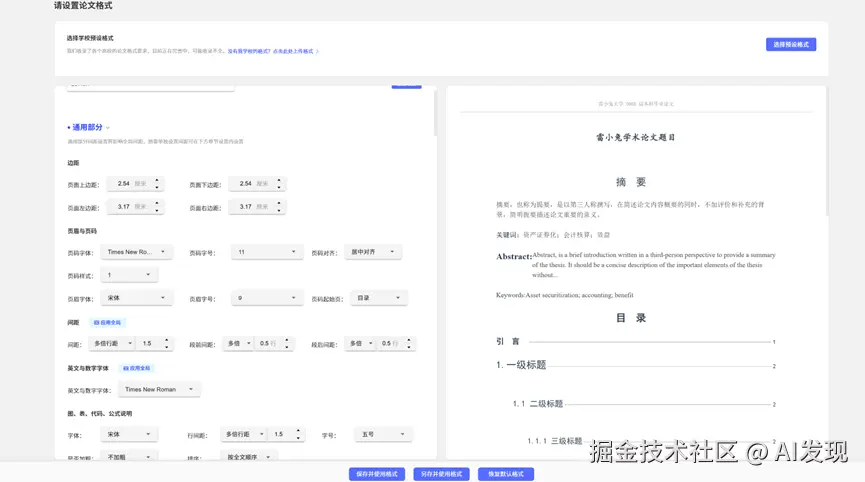Click down arrow of 页面下边距 stepper

[279, 188]
